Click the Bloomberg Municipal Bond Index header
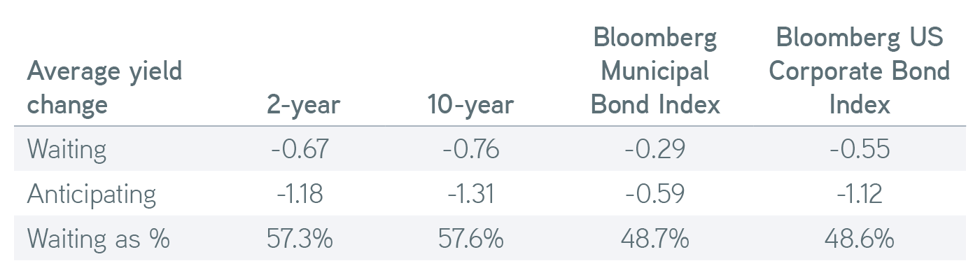 (x=655, y=71)
